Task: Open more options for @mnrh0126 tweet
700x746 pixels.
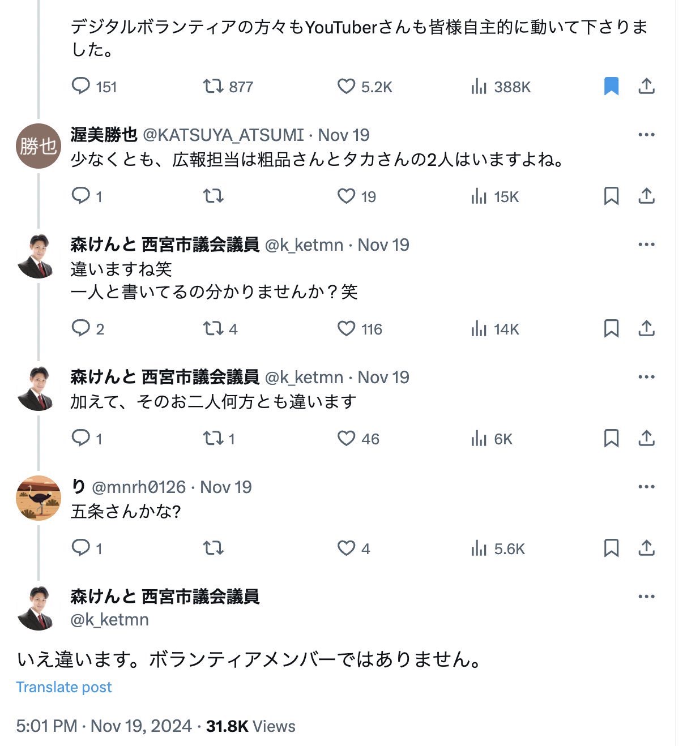Action: [646, 487]
